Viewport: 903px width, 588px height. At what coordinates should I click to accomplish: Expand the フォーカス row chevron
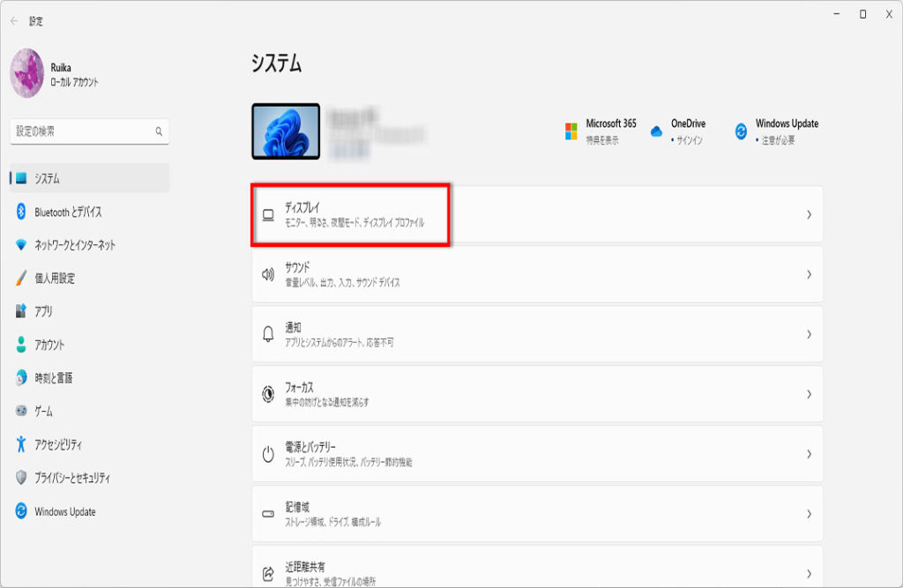tap(808, 394)
